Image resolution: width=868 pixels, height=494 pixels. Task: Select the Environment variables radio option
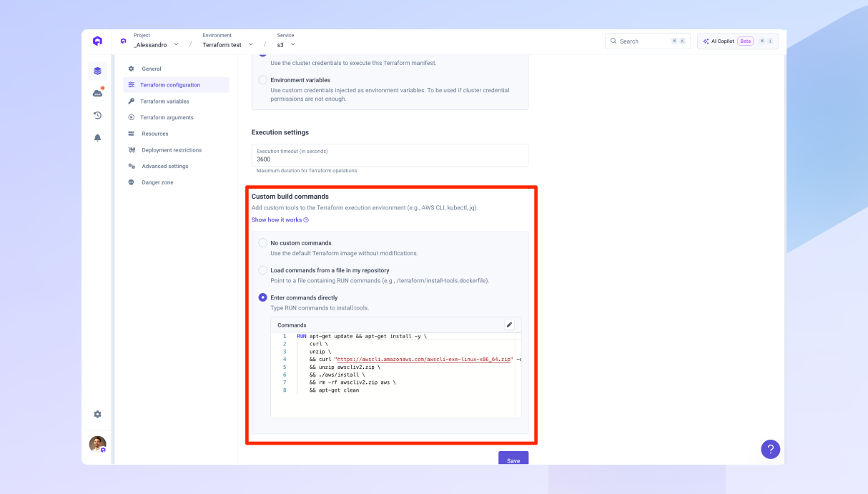click(262, 80)
